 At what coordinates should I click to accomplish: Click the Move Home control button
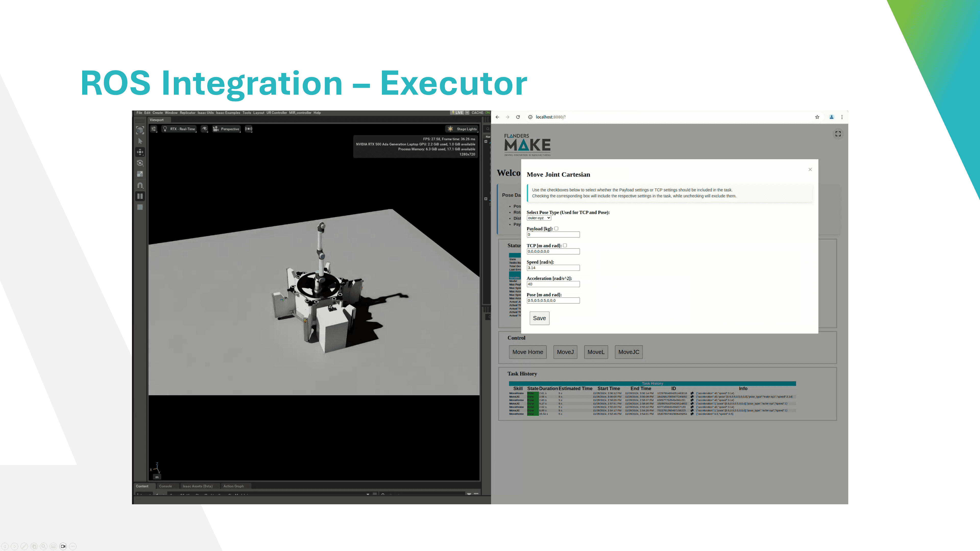[x=528, y=352]
